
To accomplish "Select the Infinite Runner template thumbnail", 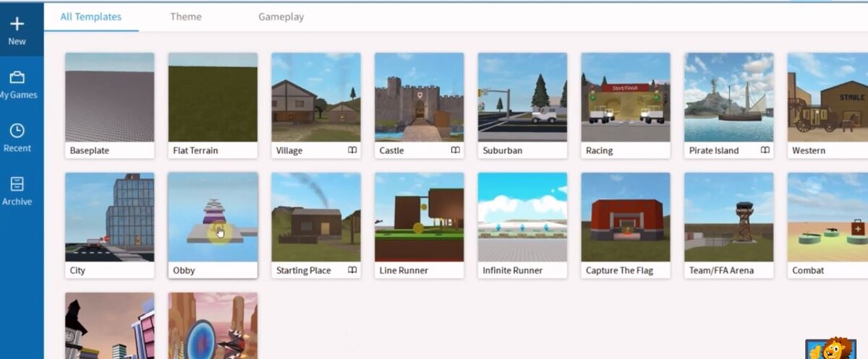I will point(523,217).
